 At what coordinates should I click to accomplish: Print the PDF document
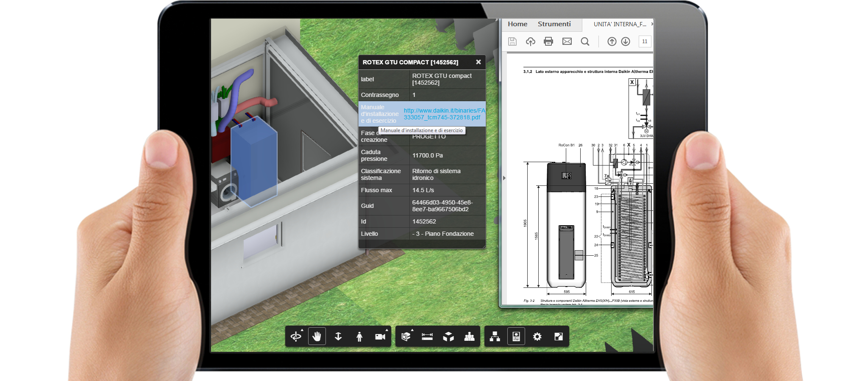tap(548, 41)
